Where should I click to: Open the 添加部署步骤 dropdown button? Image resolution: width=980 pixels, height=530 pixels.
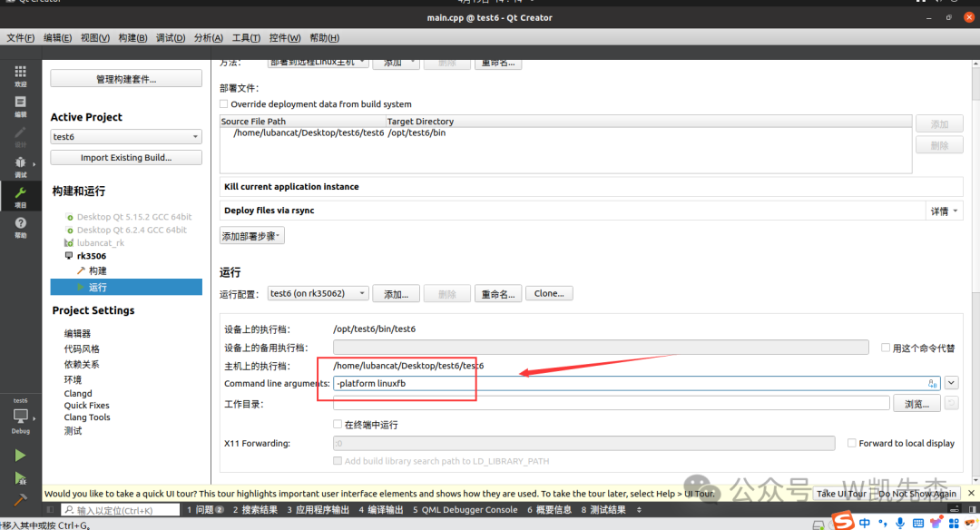click(252, 236)
